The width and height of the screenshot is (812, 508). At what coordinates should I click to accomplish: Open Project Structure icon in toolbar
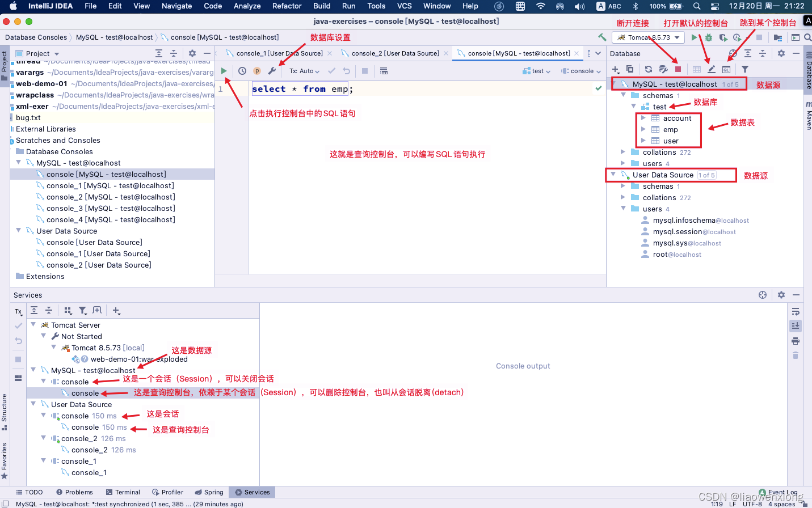point(778,37)
